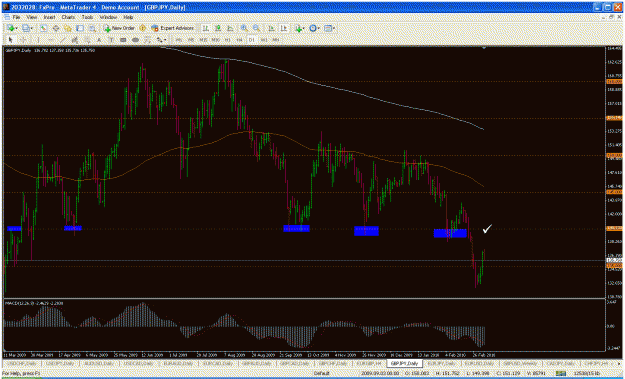Screen dimensions: 625x379
Task: Toggle Chart Shift
Action: tap(283, 28)
